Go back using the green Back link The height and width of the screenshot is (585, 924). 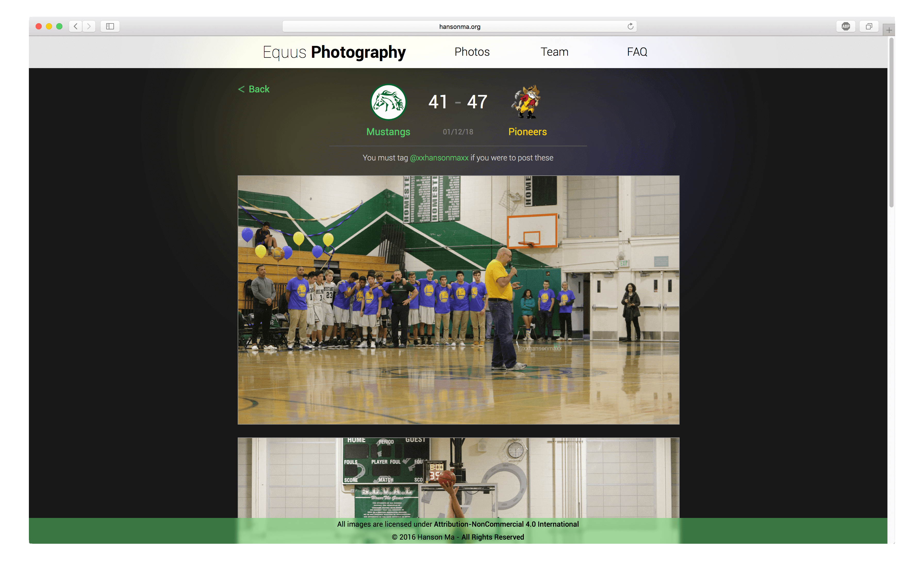[x=254, y=89]
